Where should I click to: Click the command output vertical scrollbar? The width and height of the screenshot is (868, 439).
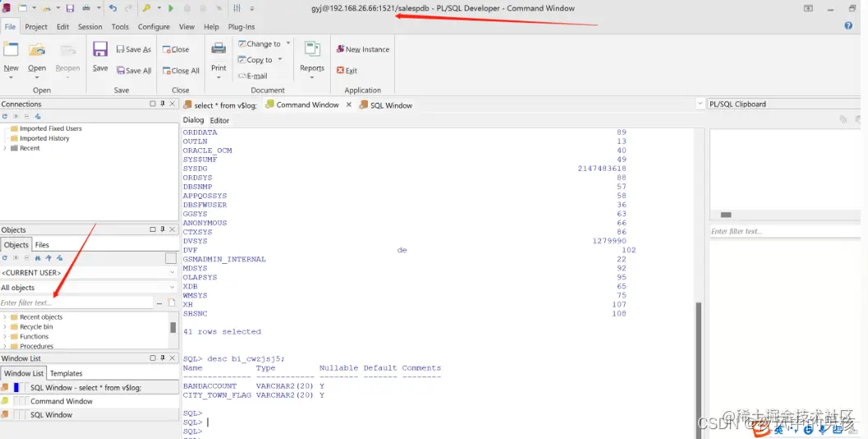[x=698, y=370]
